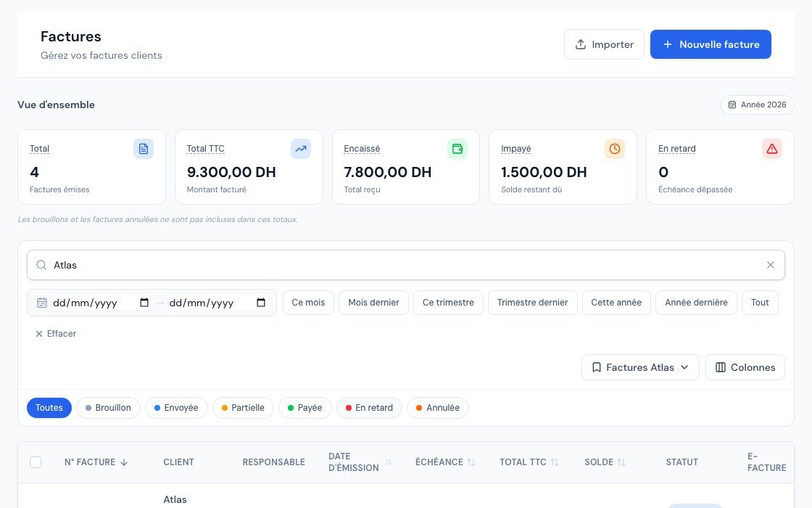Screen dimensions: 812x508
Task: Click the search field containing Atlas
Action: coord(406,265)
